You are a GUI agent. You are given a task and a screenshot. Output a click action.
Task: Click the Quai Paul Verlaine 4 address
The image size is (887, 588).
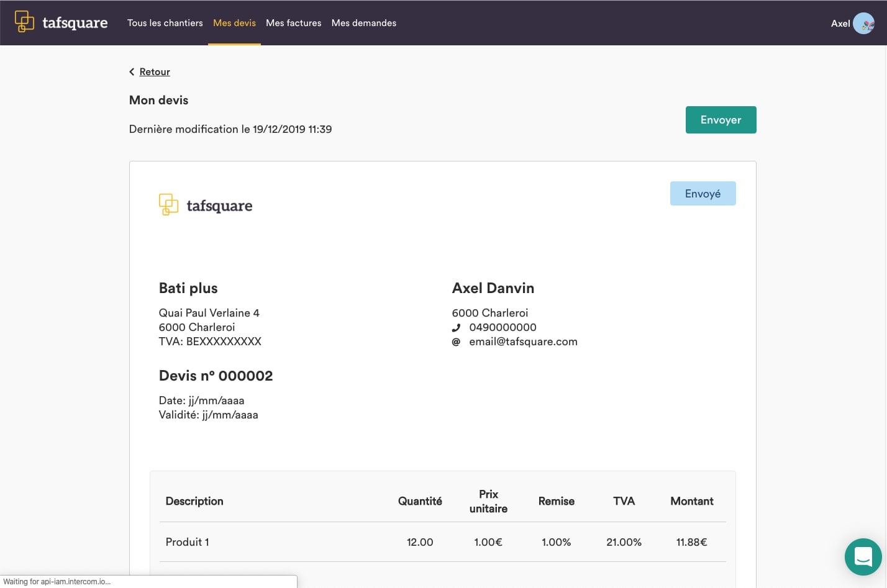pos(209,313)
